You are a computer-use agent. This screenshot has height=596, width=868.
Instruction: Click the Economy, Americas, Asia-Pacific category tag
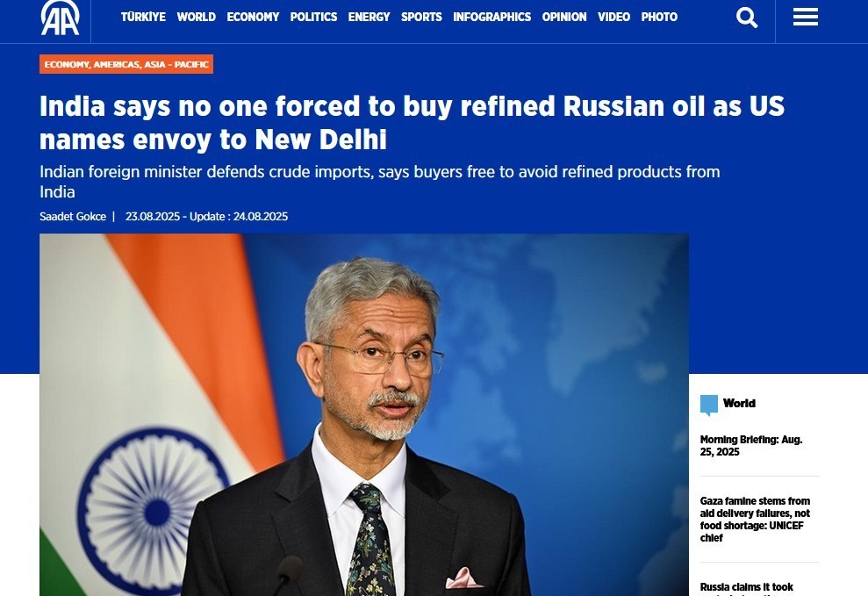point(126,64)
